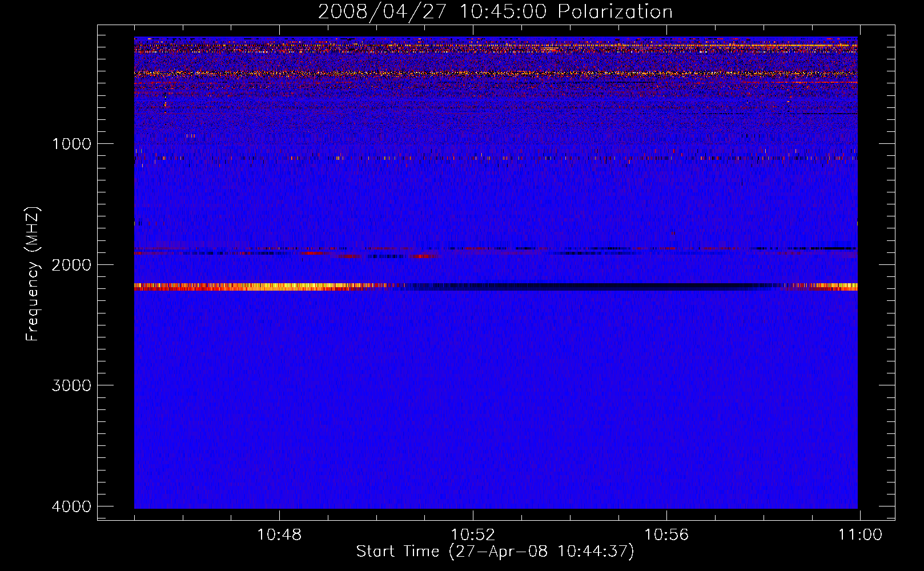
Task: Click the dark band segment near 2200 MHz
Action: [x=571, y=287]
